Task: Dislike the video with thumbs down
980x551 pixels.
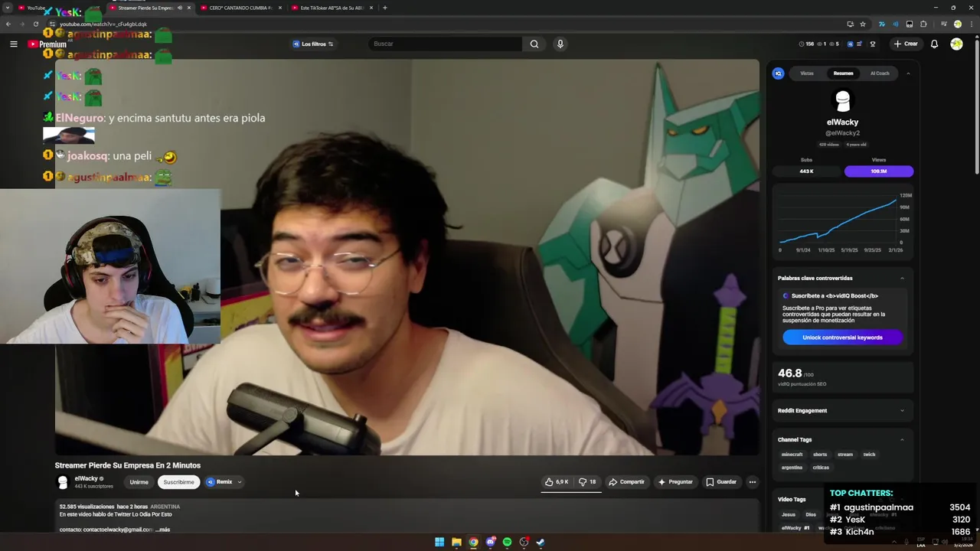Action: click(587, 482)
